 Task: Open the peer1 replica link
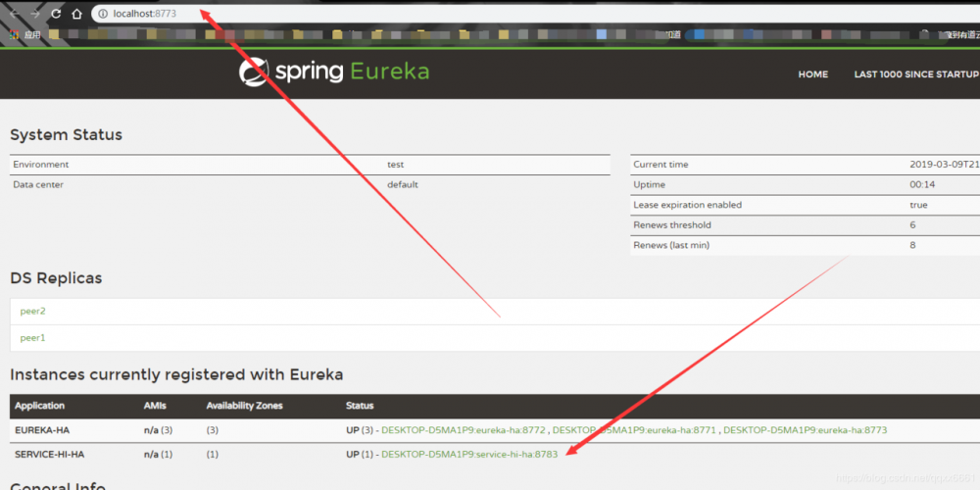pyautogui.click(x=32, y=338)
